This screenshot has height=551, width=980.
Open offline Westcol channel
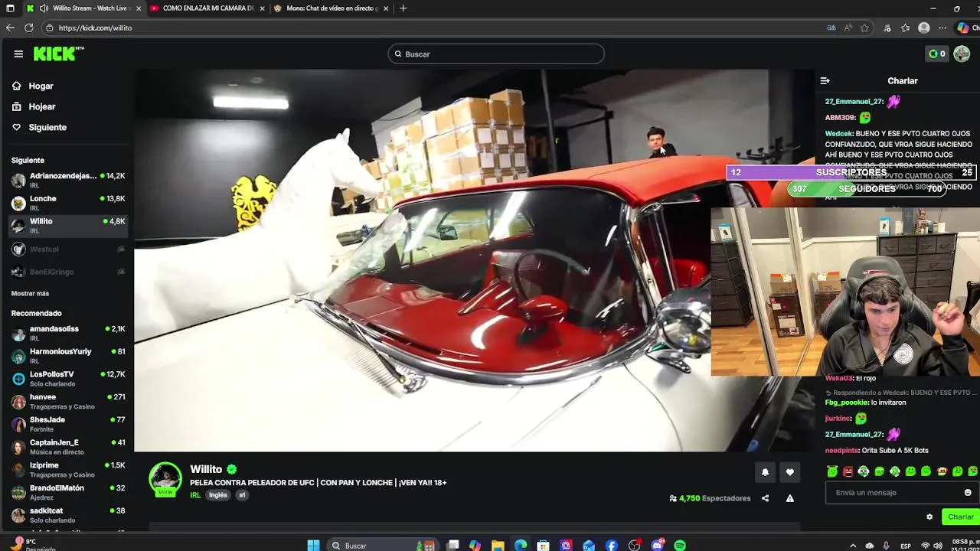click(x=68, y=249)
